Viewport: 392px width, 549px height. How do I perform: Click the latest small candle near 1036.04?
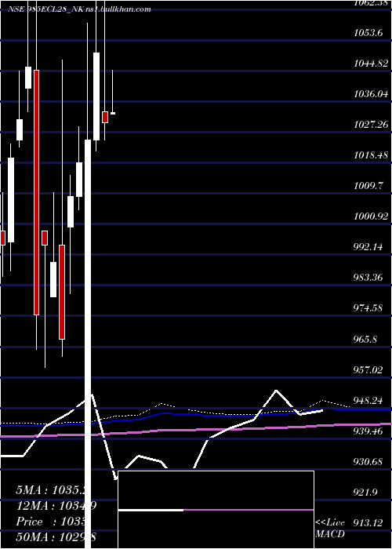(x=113, y=113)
